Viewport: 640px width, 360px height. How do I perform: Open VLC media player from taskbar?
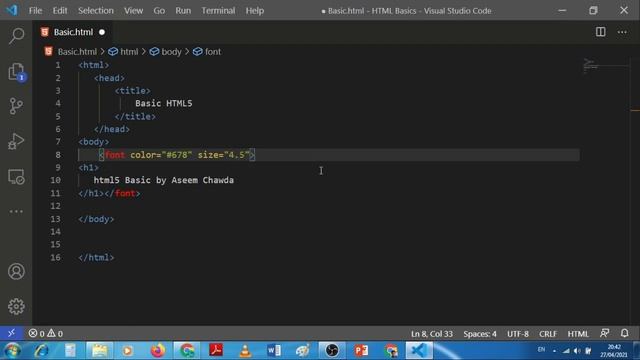pos(245,350)
